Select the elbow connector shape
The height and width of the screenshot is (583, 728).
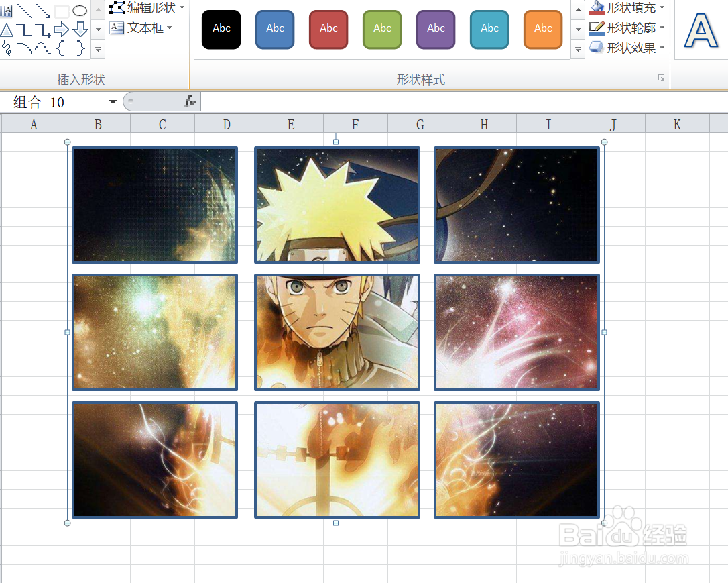pos(24,31)
